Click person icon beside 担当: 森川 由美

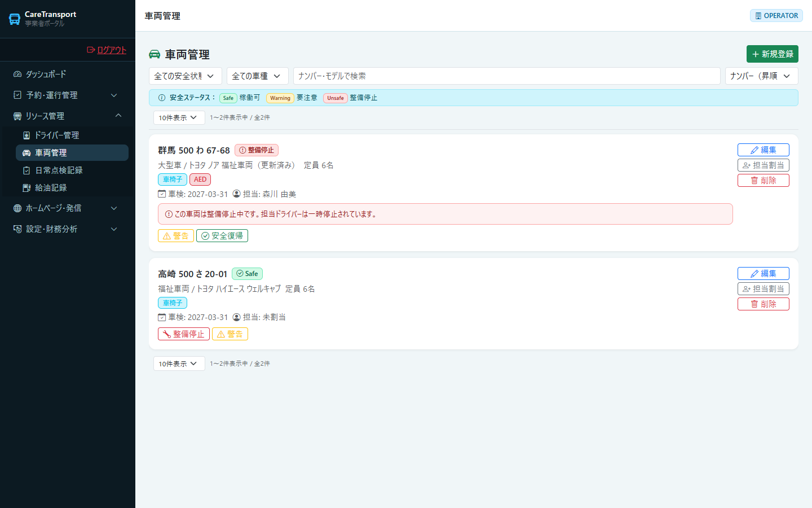[x=237, y=194]
